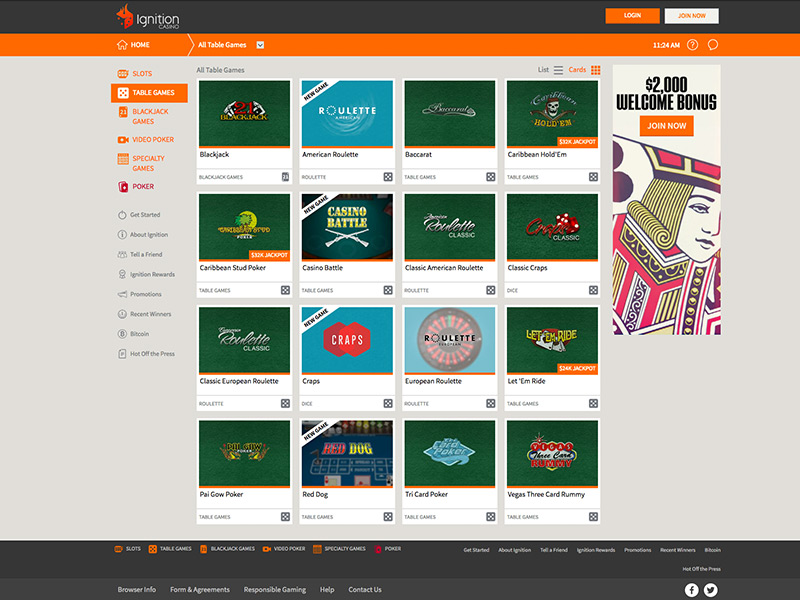
Task: Click the Bitcoin icon in left sidebar
Action: (121, 334)
